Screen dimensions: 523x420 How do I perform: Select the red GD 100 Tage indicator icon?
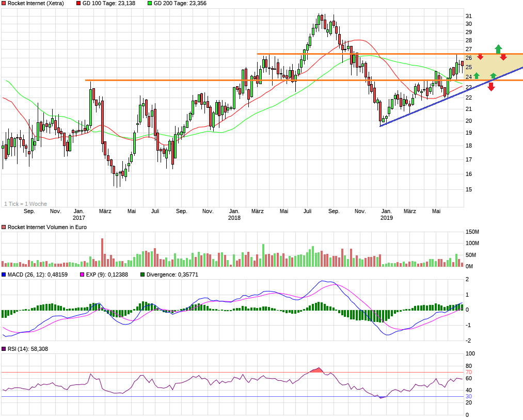click(x=77, y=4)
